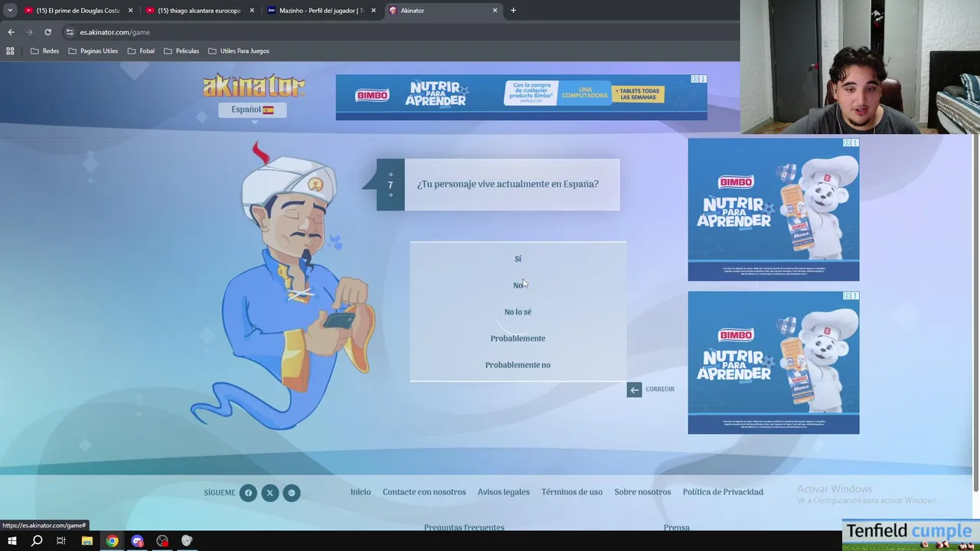Image resolution: width=980 pixels, height=551 pixels.
Task: Open the tab search dropdown arrow
Action: coord(10,11)
